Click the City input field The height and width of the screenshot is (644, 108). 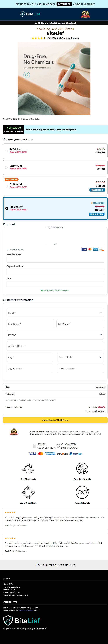point(30,357)
